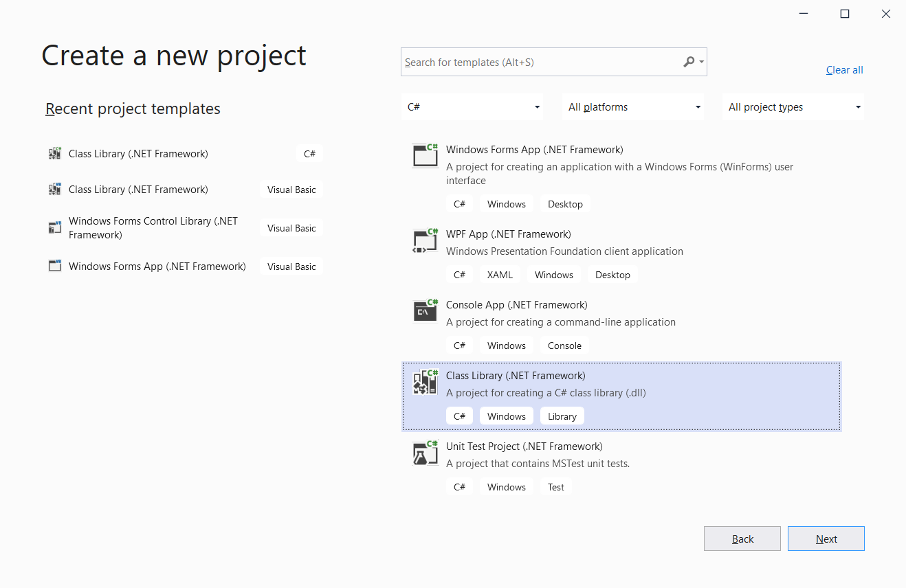
Task: Click recent Windows Forms Control Library icon
Action: 55,227
